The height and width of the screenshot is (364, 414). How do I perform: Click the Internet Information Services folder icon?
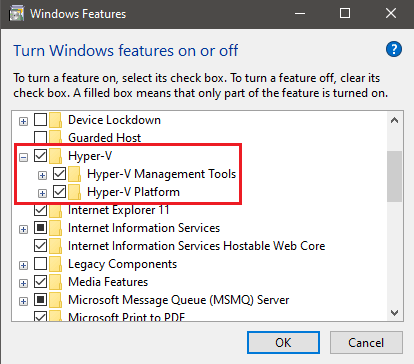coord(56,228)
